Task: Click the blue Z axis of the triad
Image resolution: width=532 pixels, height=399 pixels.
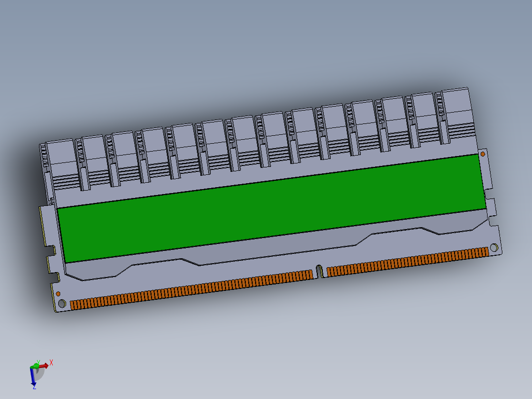Action: click(33, 377)
